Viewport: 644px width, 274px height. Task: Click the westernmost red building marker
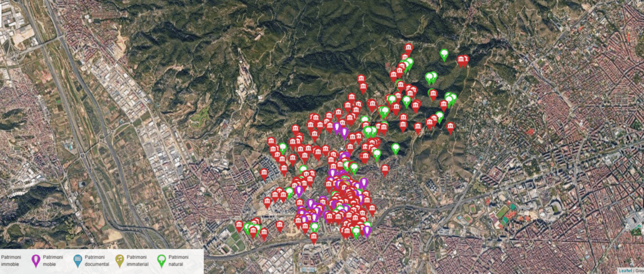(x=238, y=226)
